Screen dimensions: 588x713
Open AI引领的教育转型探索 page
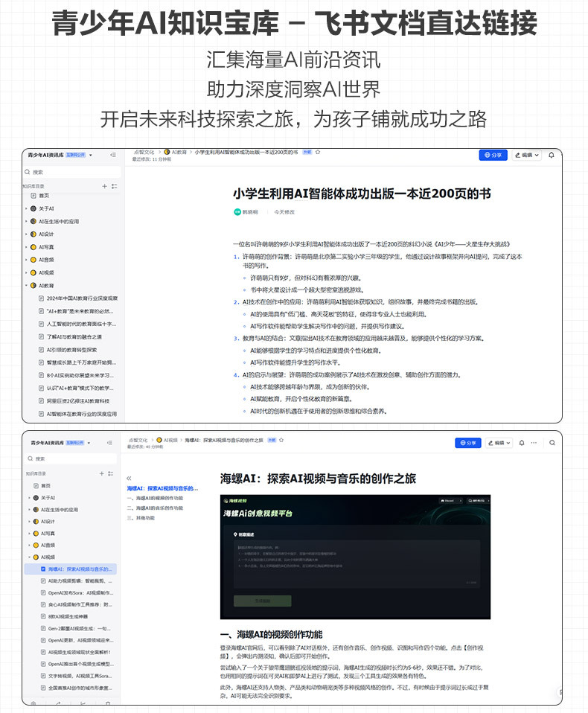pos(71,350)
